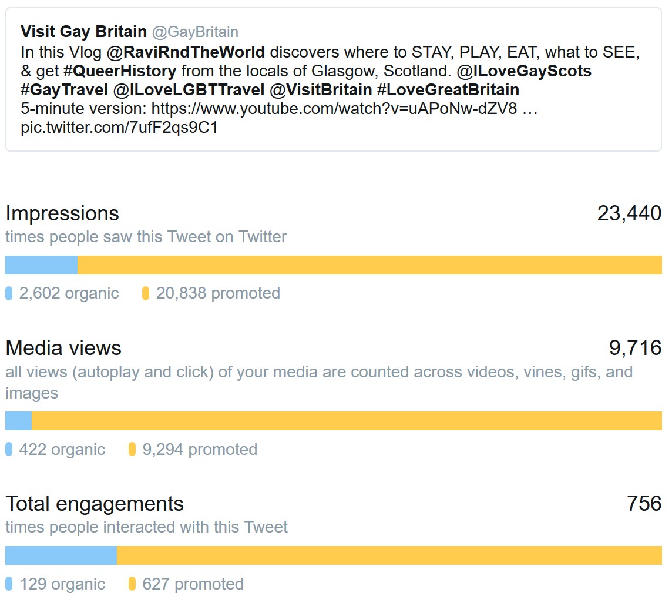Click blue organic segment of Media views bar

tap(18, 421)
